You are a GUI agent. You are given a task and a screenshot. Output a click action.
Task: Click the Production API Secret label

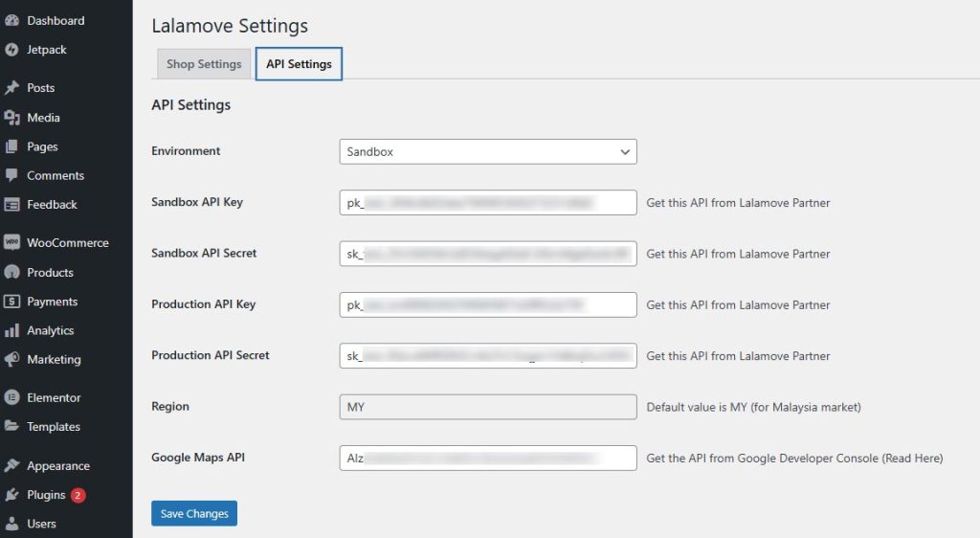coord(210,355)
